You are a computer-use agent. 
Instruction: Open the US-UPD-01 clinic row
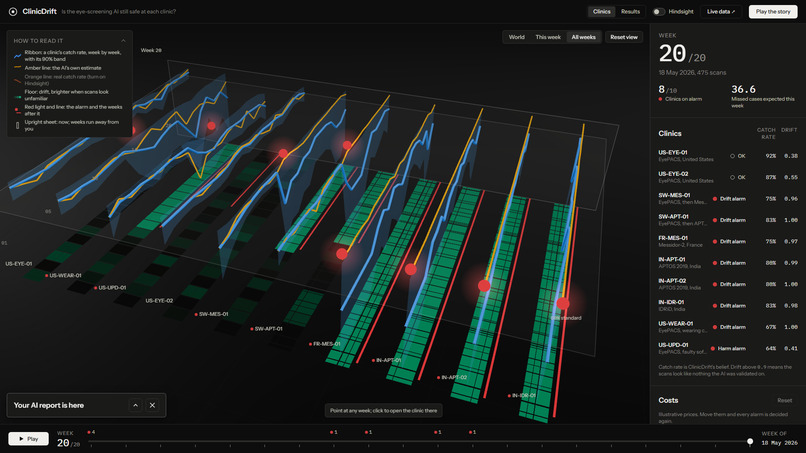coord(727,349)
